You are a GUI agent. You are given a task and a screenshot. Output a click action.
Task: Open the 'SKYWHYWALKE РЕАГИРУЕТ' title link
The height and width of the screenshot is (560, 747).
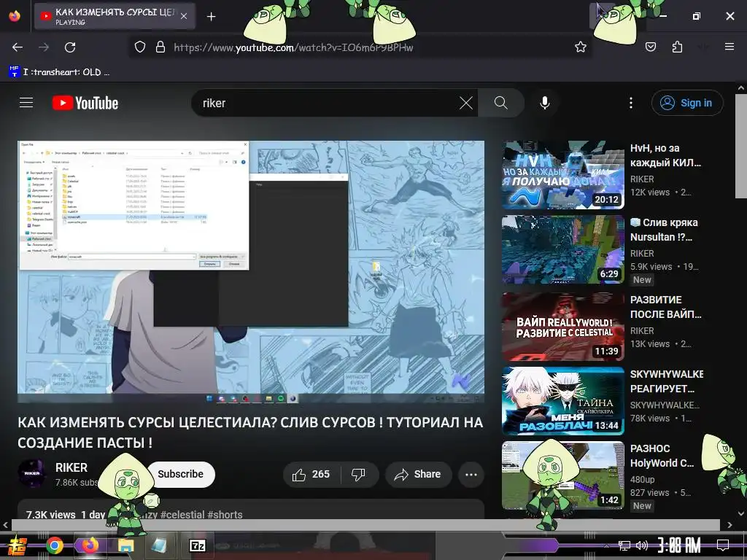(667, 381)
